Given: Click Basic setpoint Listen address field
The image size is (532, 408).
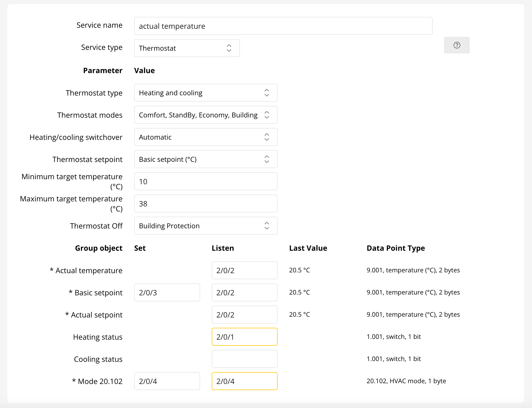Looking at the screenshot, I should tap(244, 292).
